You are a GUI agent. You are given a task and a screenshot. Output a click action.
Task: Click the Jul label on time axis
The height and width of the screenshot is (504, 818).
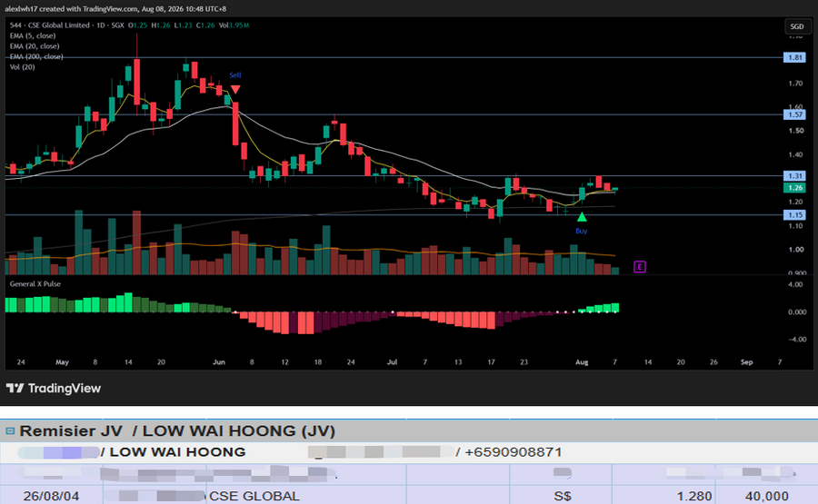coord(392,362)
